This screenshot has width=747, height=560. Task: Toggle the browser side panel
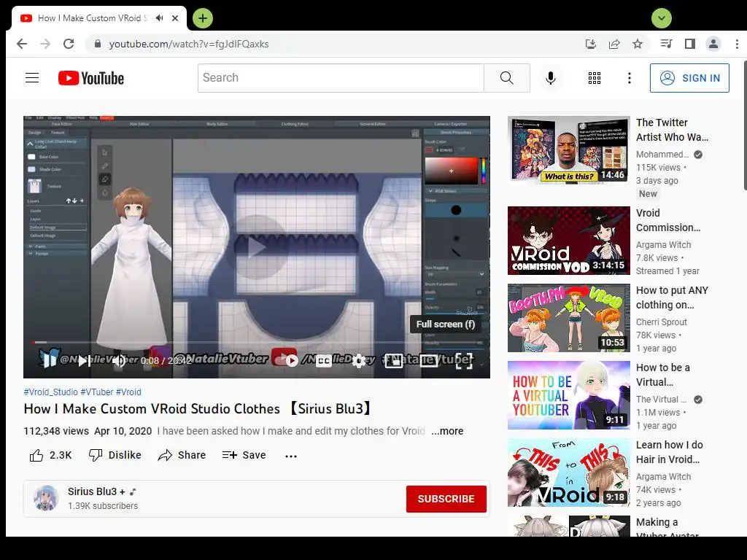coord(689,44)
